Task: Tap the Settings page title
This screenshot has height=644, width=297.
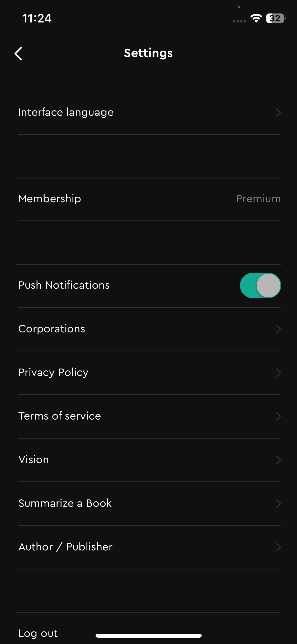Action: click(148, 53)
